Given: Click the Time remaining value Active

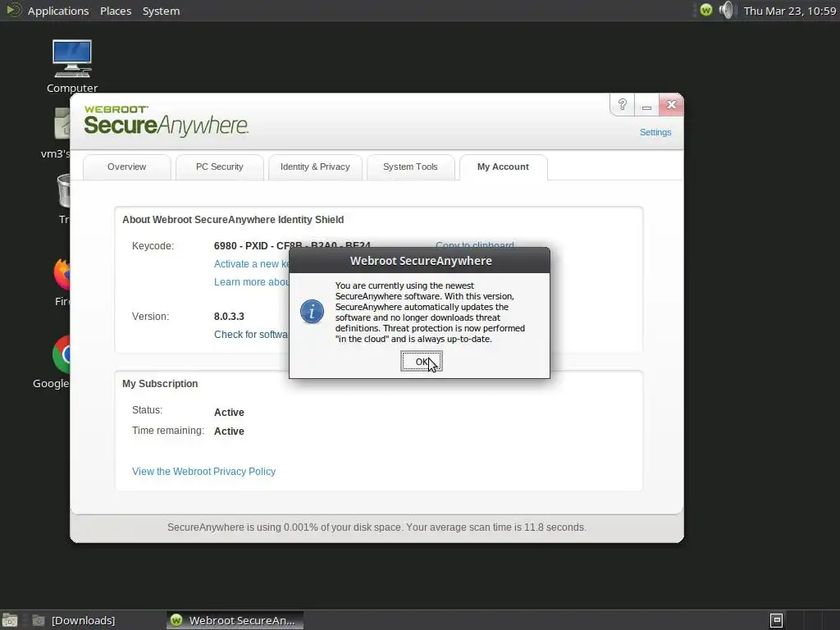Looking at the screenshot, I should (229, 431).
